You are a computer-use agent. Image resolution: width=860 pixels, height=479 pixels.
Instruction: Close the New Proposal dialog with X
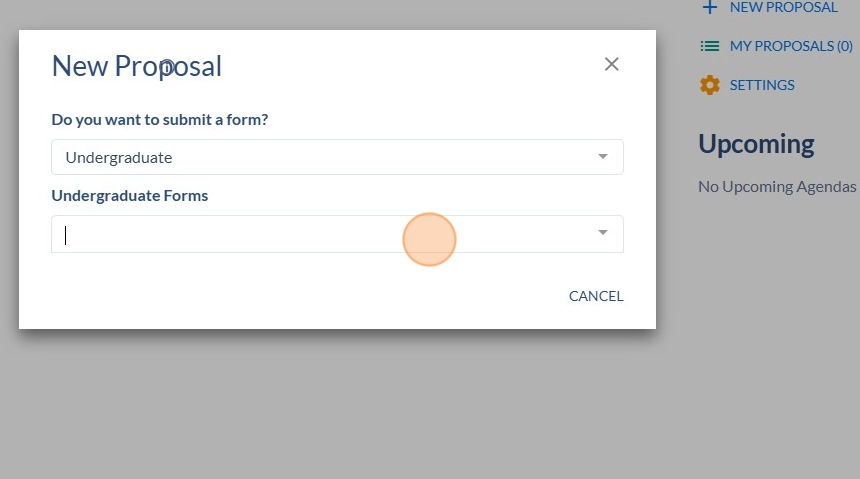pyautogui.click(x=612, y=64)
